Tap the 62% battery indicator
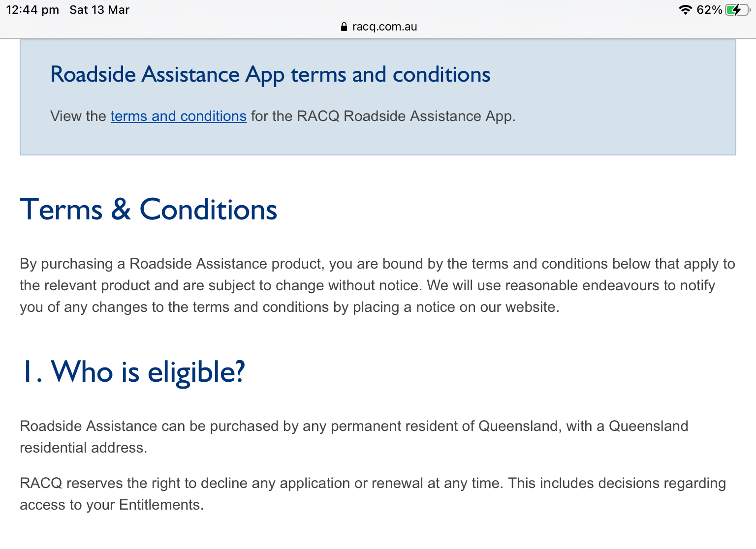This screenshot has width=756, height=549. coord(709,9)
